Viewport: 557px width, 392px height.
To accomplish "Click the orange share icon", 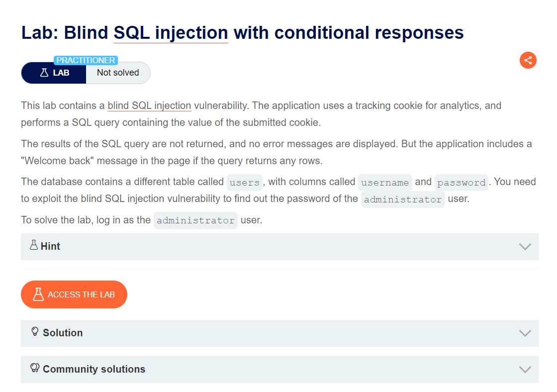I will (528, 60).
